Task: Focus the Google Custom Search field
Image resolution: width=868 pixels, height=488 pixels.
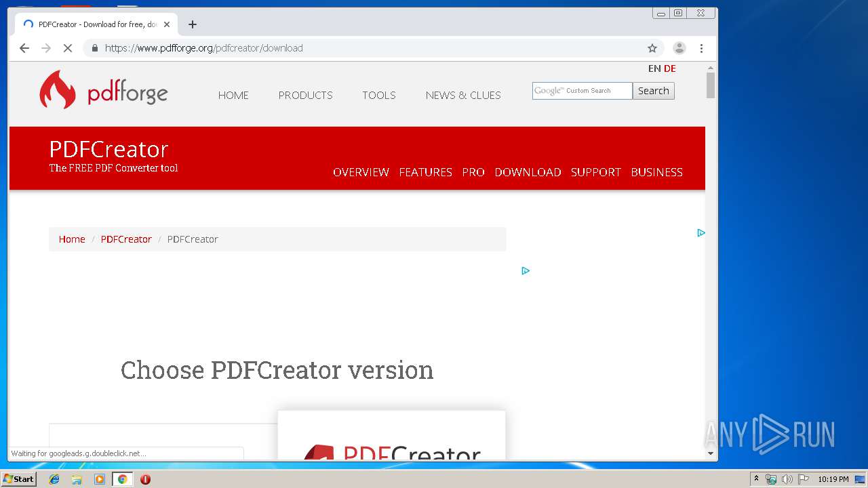Action: coord(583,91)
